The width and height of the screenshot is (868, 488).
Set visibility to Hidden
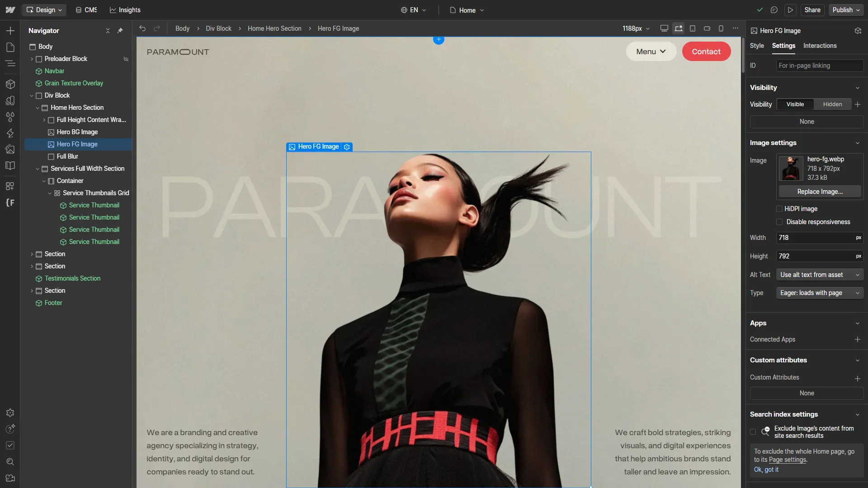coord(832,104)
